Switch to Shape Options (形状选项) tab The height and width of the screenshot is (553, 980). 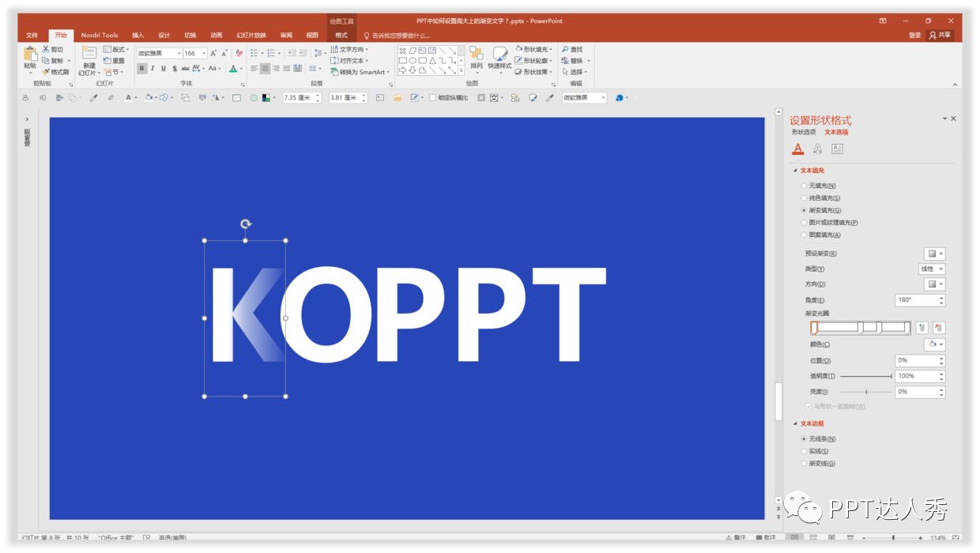804,132
